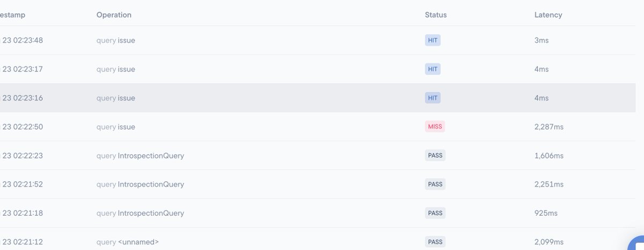Click the Timestamp column header
Image resolution: width=644 pixels, height=250 pixels.
[x=12, y=15]
